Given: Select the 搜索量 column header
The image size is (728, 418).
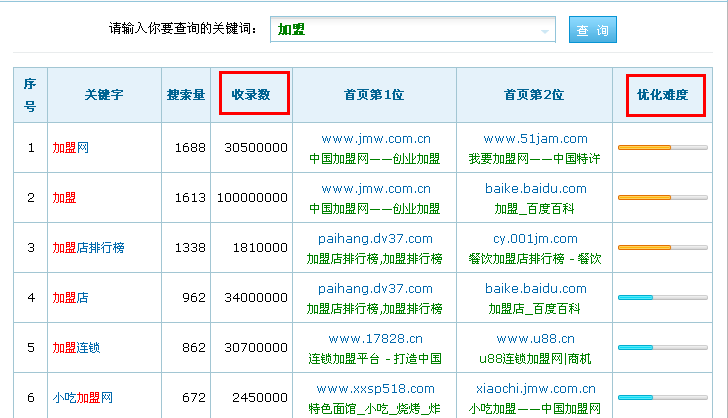Looking at the screenshot, I should pyautogui.click(x=186, y=95).
